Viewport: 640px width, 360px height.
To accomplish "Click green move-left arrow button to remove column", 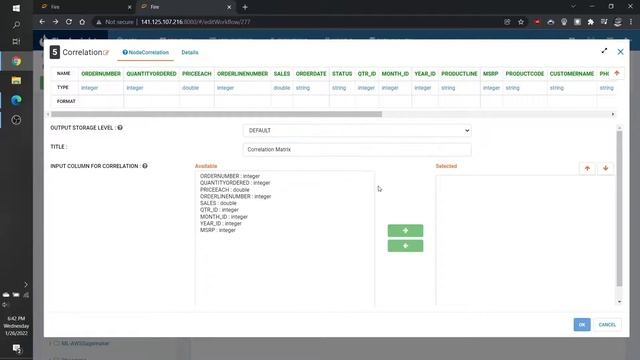I will (405, 246).
